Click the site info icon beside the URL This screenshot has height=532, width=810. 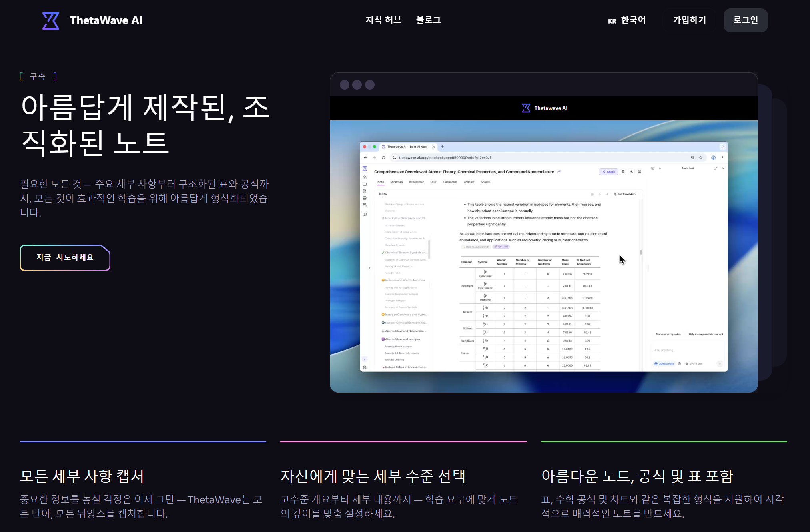(x=394, y=158)
